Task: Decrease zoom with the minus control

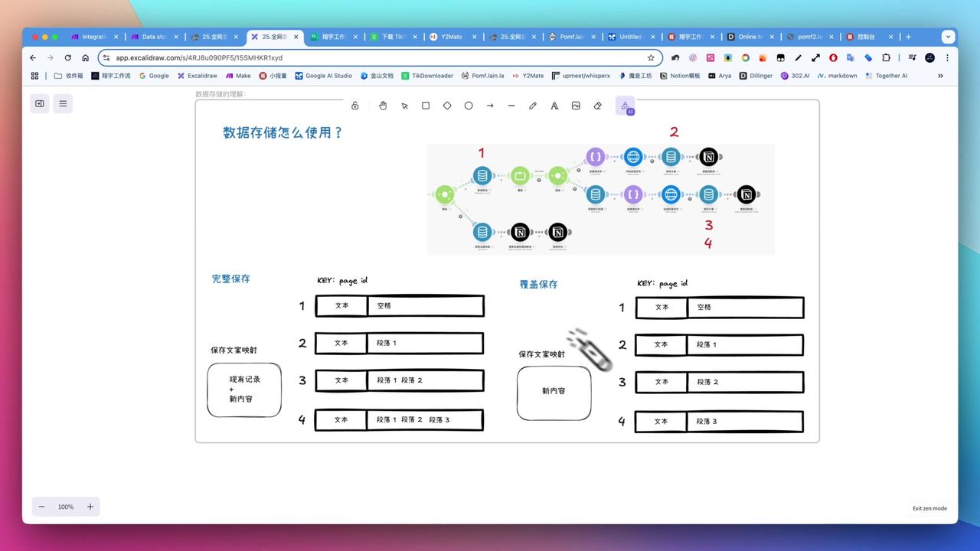Action: pos(41,507)
